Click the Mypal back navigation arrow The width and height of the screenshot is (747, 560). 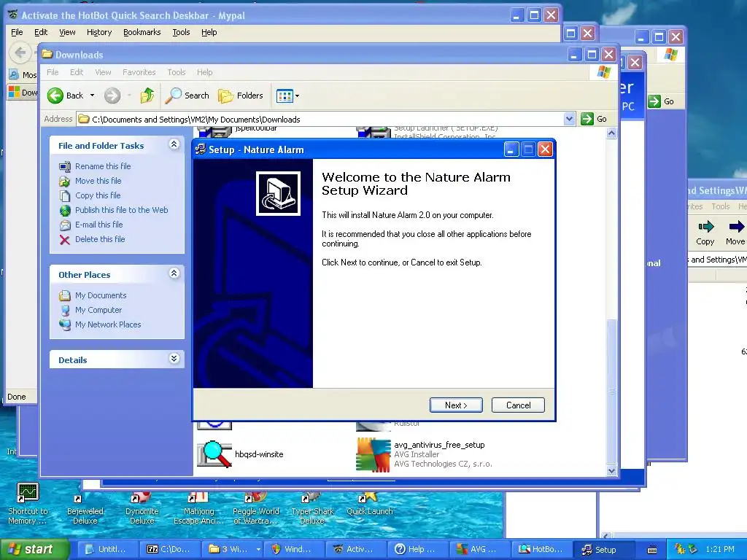pos(20,52)
